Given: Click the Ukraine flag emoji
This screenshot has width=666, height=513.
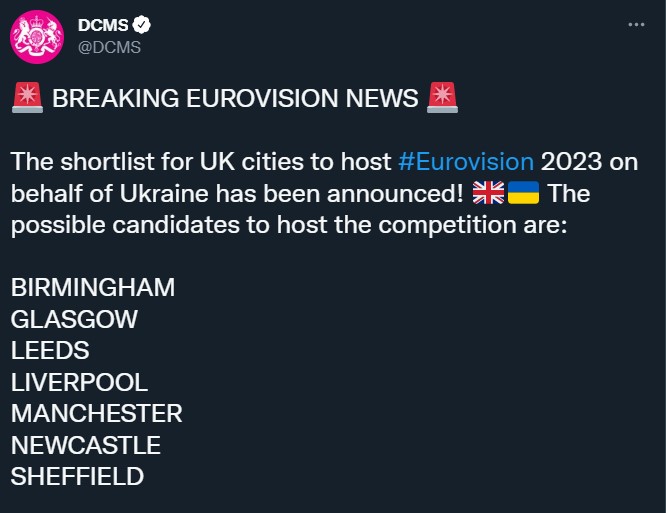Looking at the screenshot, I should [523, 193].
